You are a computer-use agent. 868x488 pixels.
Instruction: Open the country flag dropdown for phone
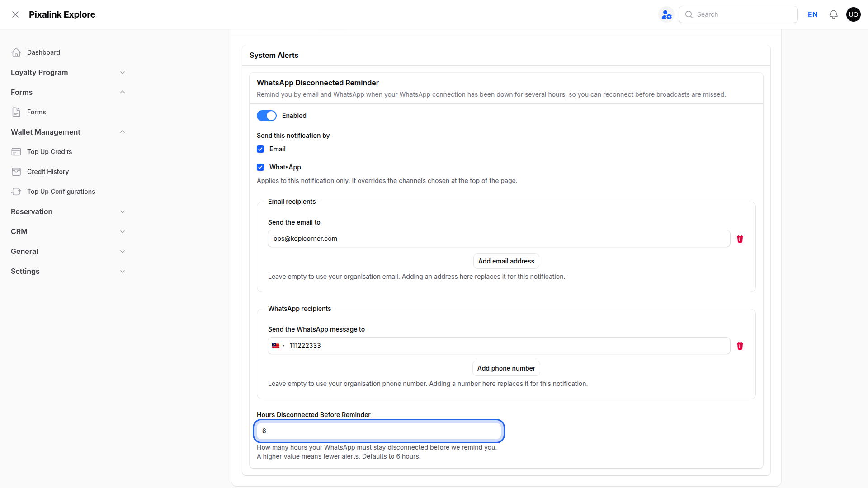click(x=278, y=346)
